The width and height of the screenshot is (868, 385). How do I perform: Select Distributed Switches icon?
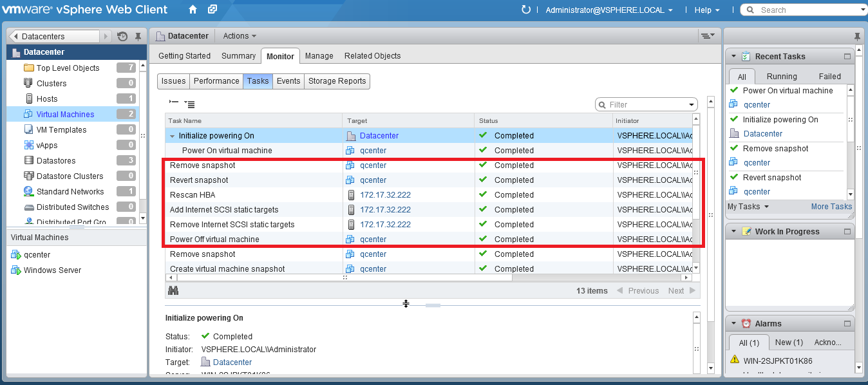click(28, 207)
